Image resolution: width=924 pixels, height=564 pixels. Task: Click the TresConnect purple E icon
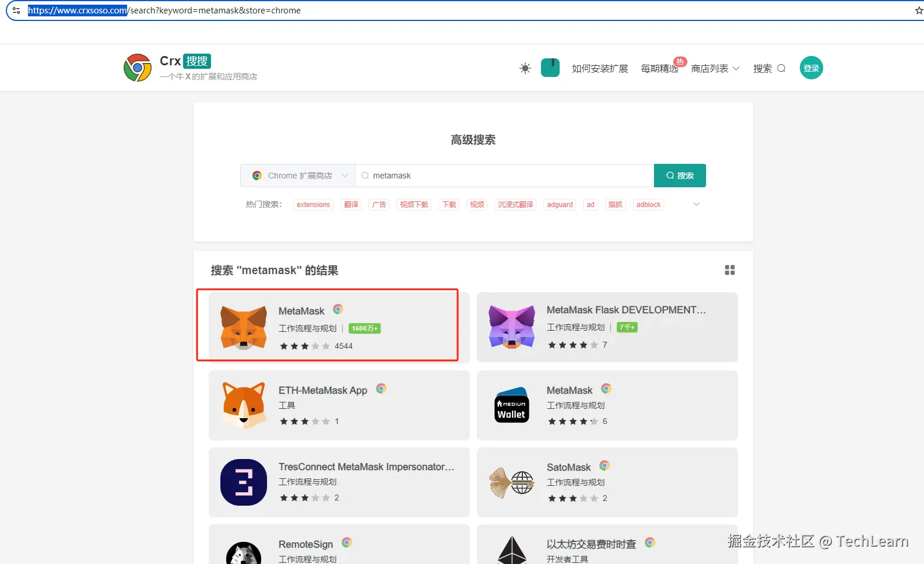(x=244, y=482)
